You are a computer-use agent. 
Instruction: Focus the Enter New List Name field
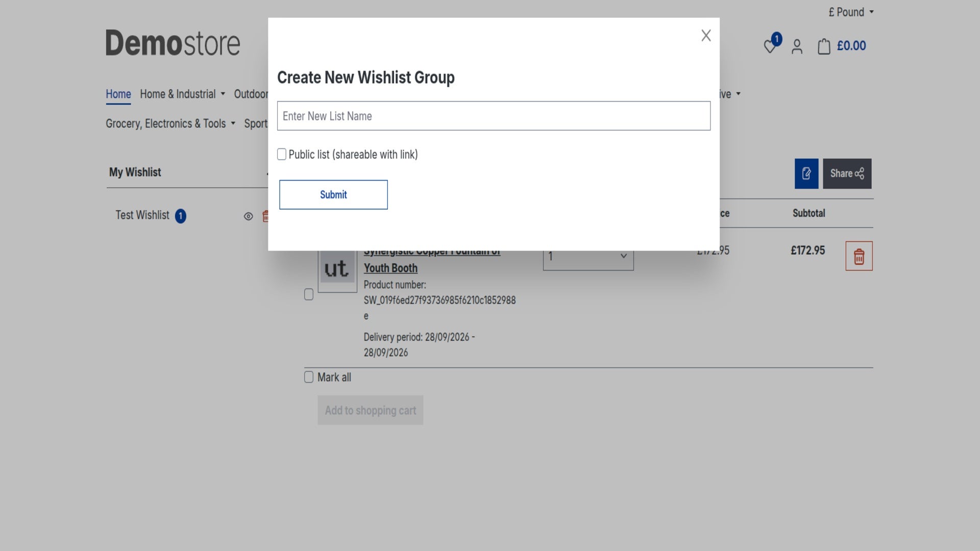[x=494, y=116]
